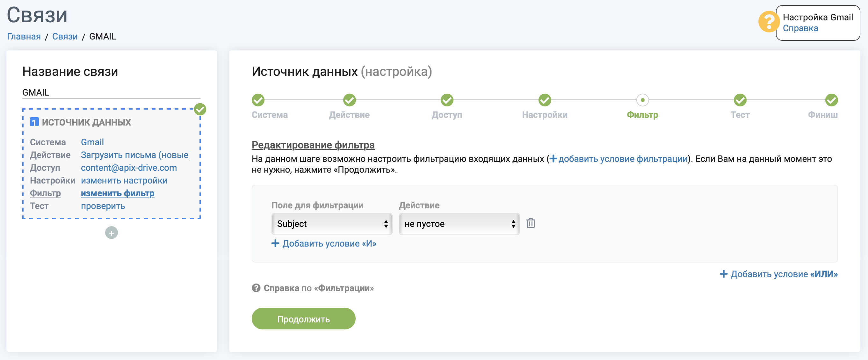
Task: Open the Справка link in Gmail setup box
Action: 800,28
